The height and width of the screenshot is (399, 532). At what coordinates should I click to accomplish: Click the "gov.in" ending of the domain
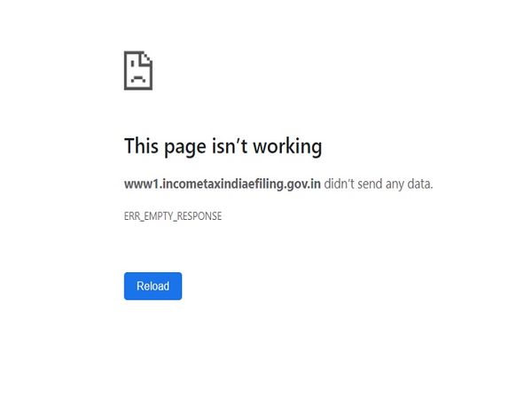[303, 185]
